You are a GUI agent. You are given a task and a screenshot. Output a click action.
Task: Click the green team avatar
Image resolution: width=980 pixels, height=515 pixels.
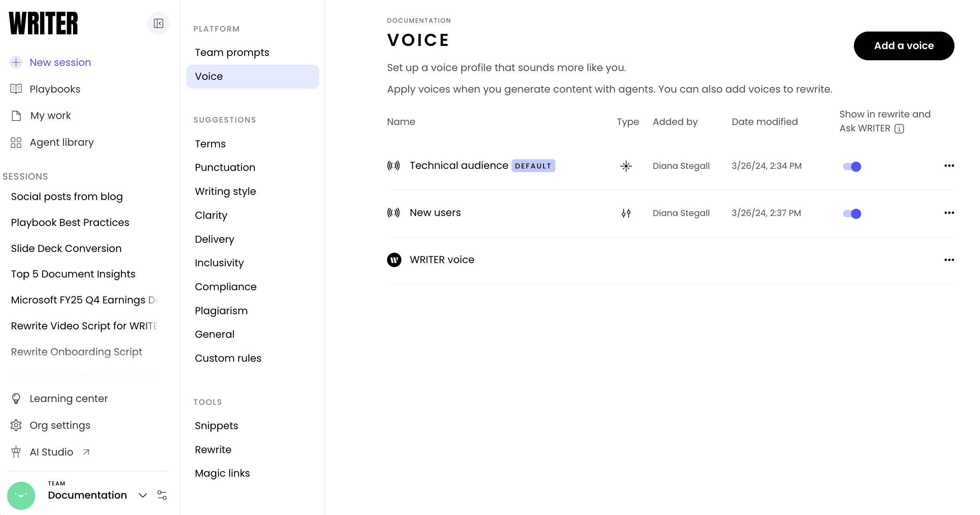pyautogui.click(x=21, y=495)
